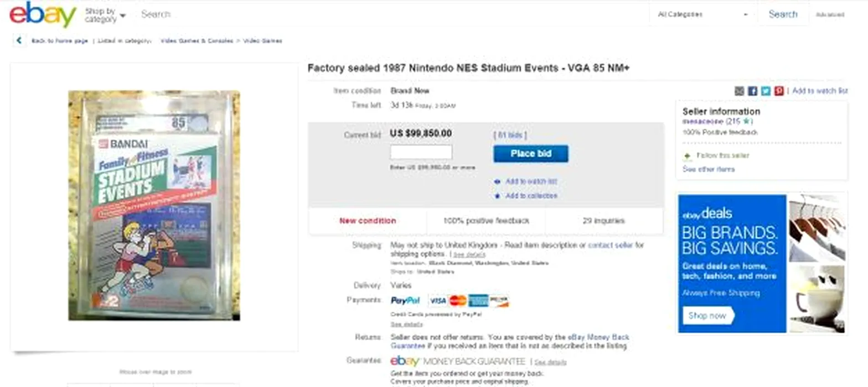The width and height of the screenshot is (868, 387).
Task: Expand the All Categories dropdown
Action: [702, 14]
